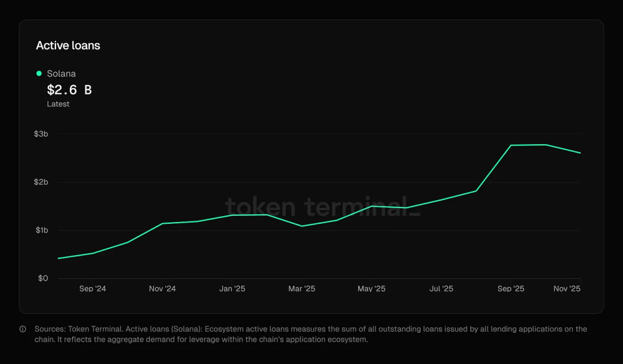Viewport: 623px width, 364px height.
Task: Click the green Solana legend dot
Action: coord(39,74)
